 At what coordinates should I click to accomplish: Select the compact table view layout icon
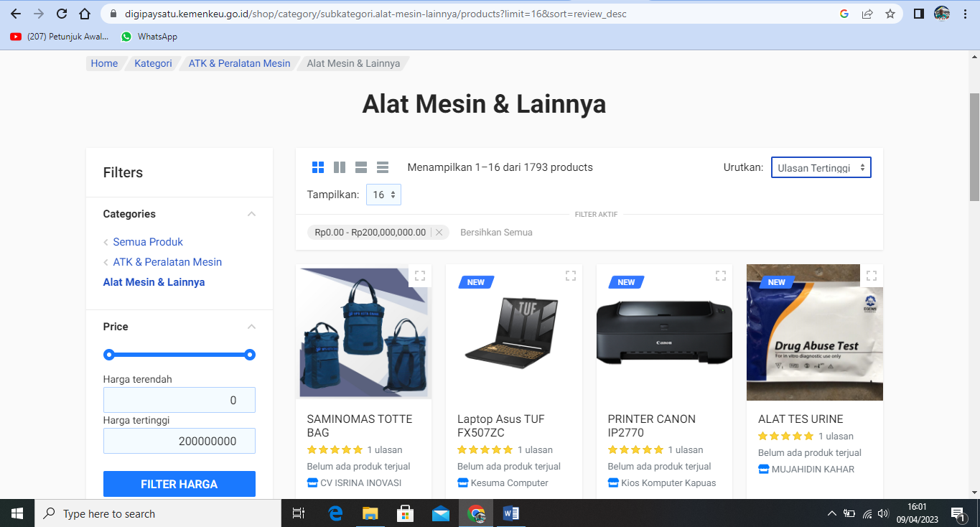pos(383,167)
